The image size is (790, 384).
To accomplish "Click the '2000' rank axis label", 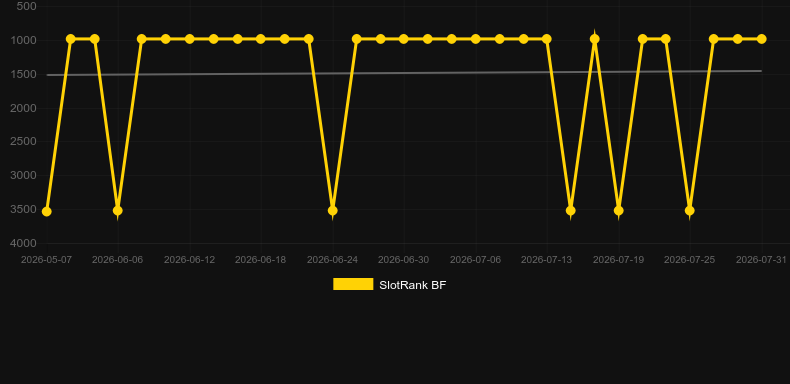I will coord(23,108).
